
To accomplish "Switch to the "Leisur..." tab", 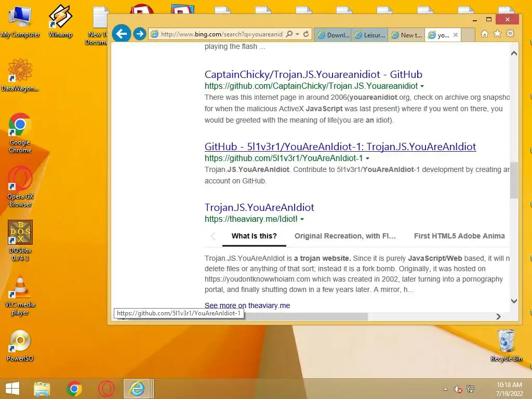I will click(x=369, y=35).
